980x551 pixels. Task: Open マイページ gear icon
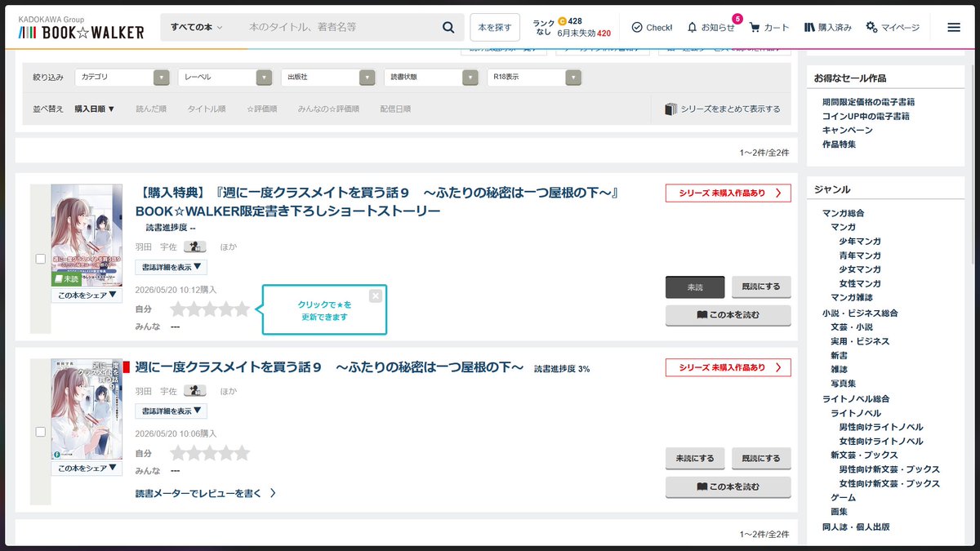coord(892,28)
